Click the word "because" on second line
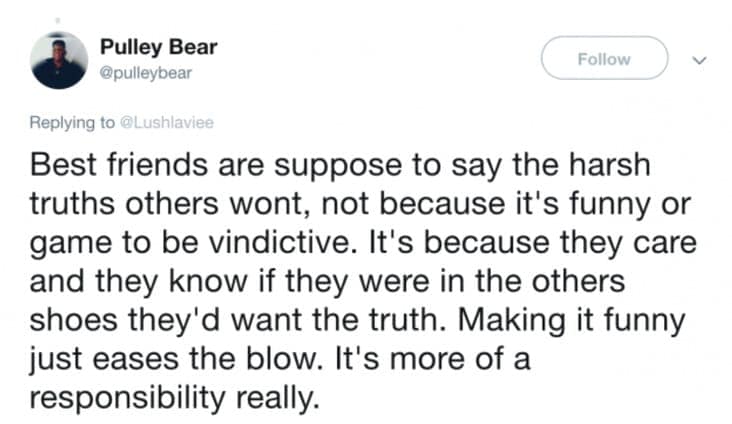Viewport: 732px width, 424px height. pos(443,204)
